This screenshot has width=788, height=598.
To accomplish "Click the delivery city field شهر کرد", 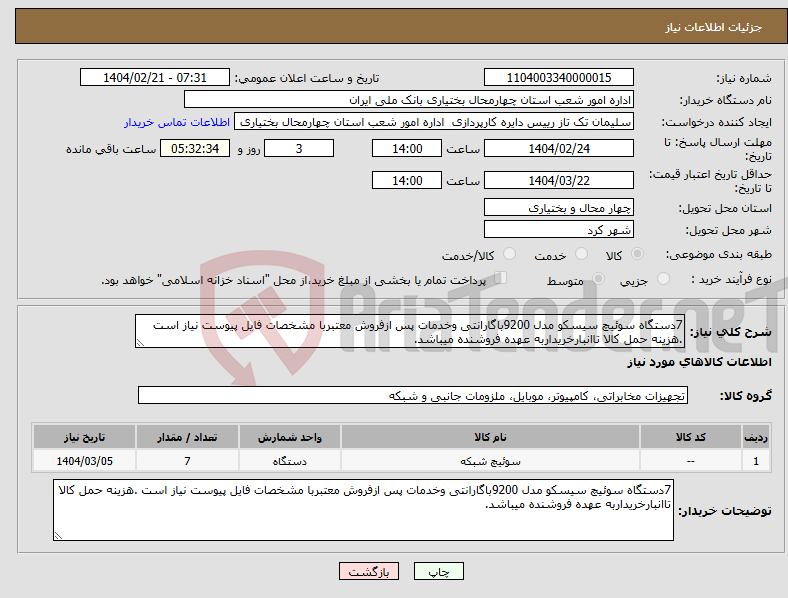I will (558, 229).
